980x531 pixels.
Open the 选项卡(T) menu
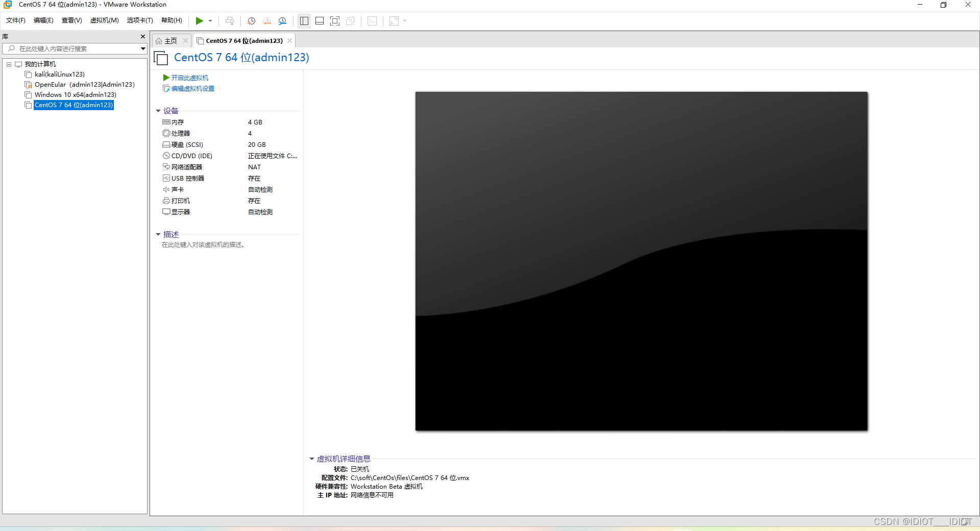(140, 20)
